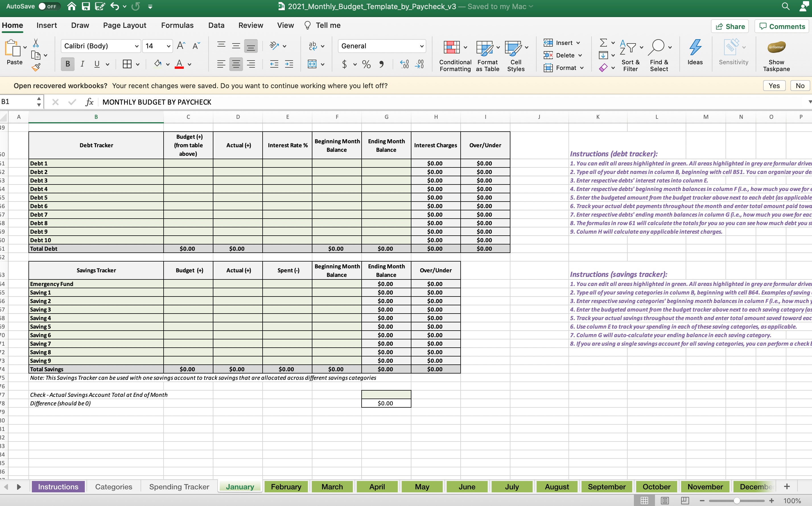The image size is (812, 506).
Task: Apply bold formatting to the selection
Action: click(68, 64)
